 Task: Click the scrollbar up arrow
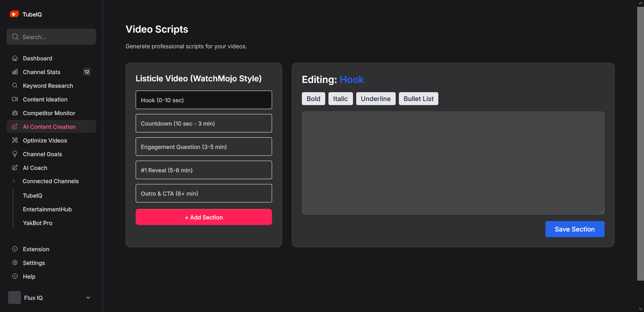[x=640, y=3]
